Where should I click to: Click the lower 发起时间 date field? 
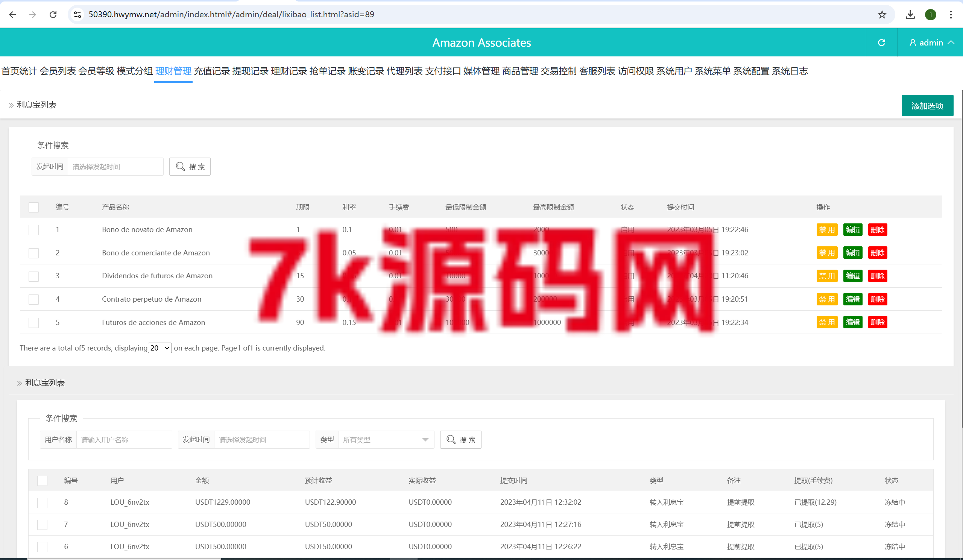[262, 440]
